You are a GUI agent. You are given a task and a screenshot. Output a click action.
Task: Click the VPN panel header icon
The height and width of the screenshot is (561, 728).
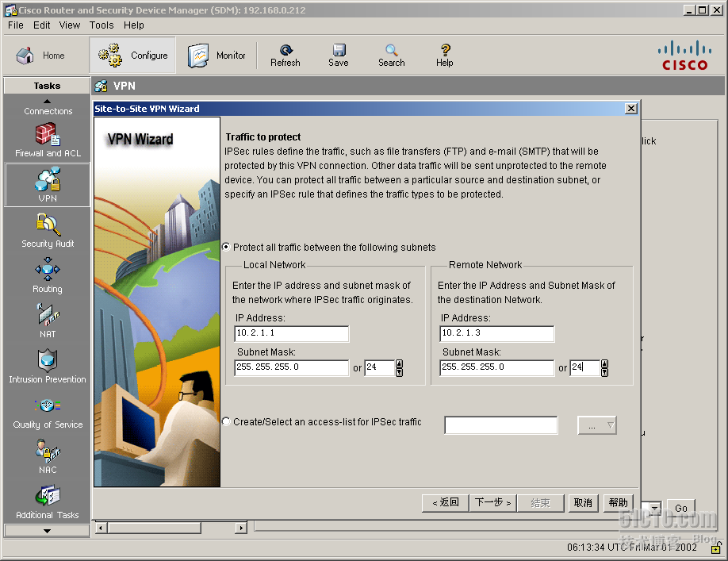point(101,86)
